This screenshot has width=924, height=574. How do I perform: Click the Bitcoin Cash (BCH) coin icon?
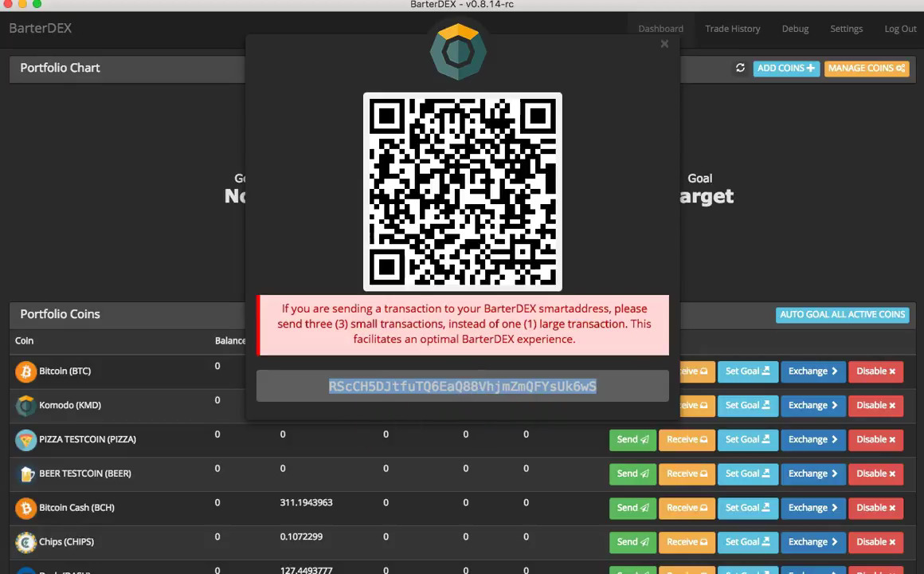click(x=26, y=508)
